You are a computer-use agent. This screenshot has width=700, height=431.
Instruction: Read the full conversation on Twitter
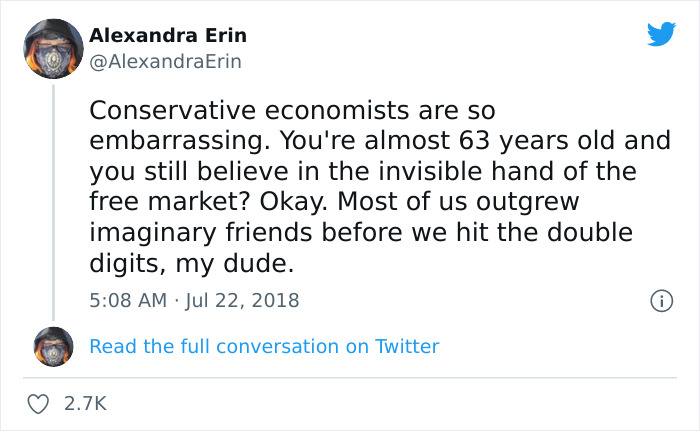(x=264, y=347)
